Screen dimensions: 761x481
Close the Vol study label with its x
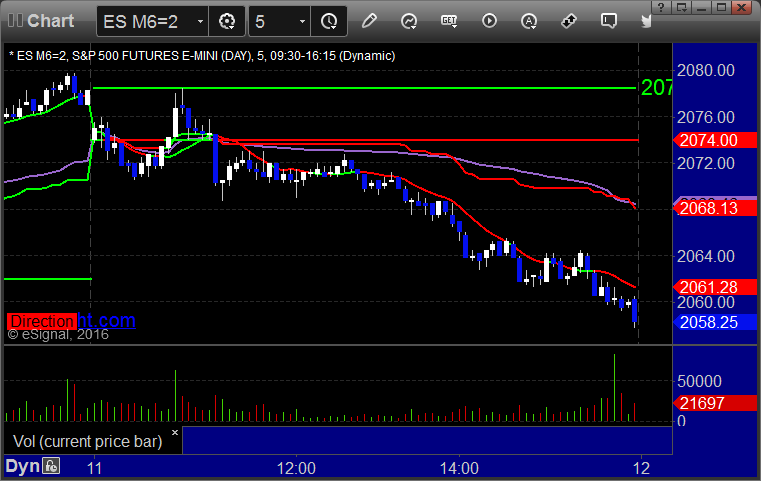(x=175, y=432)
